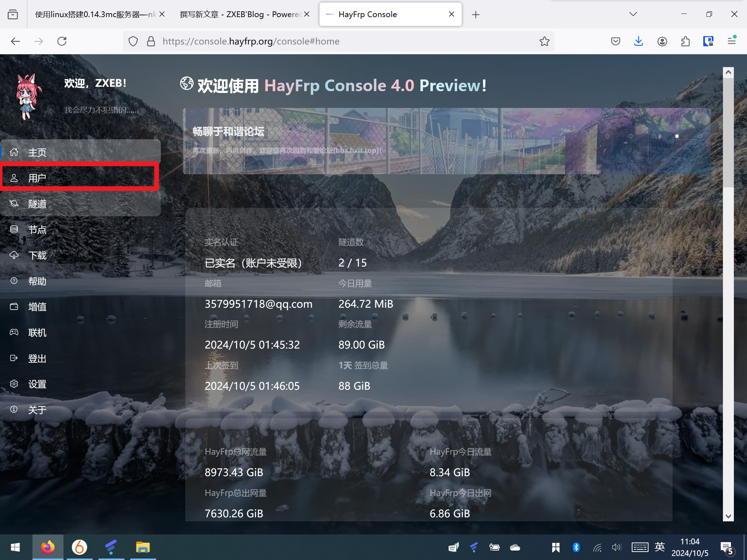747x560 pixels.
Task: Click the 英 input method indicator
Action: (659, 547)
